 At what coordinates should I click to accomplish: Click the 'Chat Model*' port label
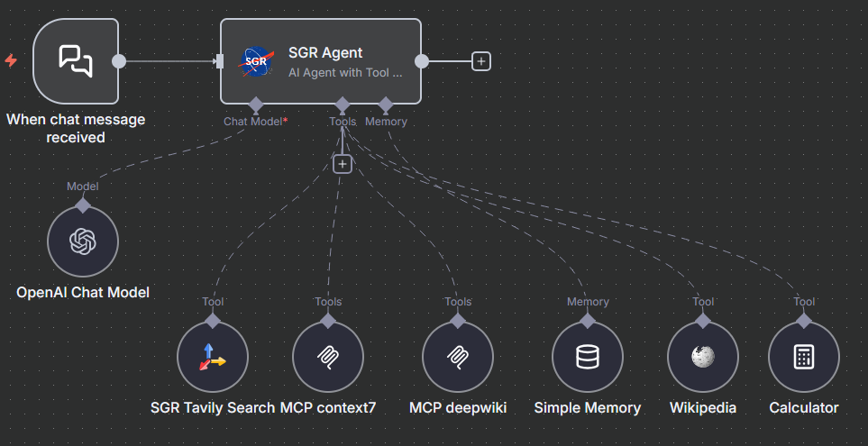(256, 121)
